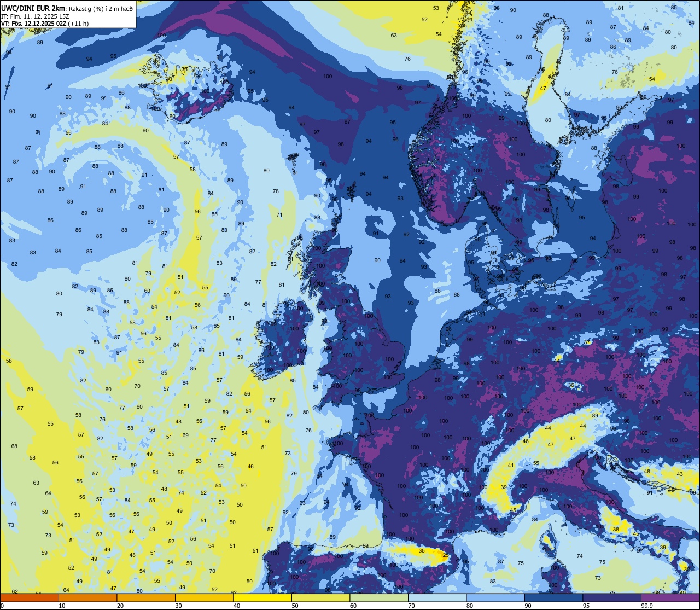Click the map value "35" in northern Spain

(x=422, y=551)
